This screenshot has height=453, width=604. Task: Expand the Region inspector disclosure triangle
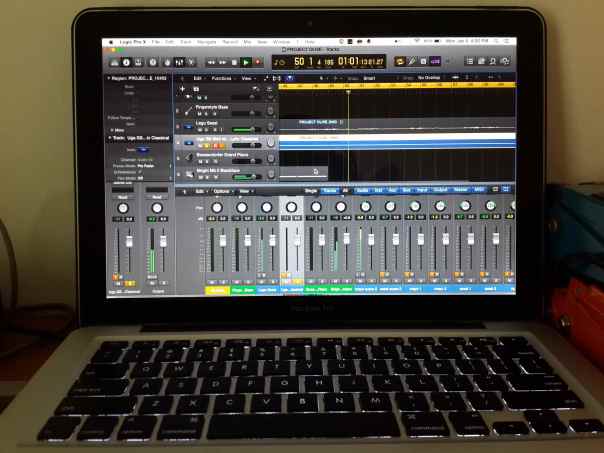tap(109, 77)
